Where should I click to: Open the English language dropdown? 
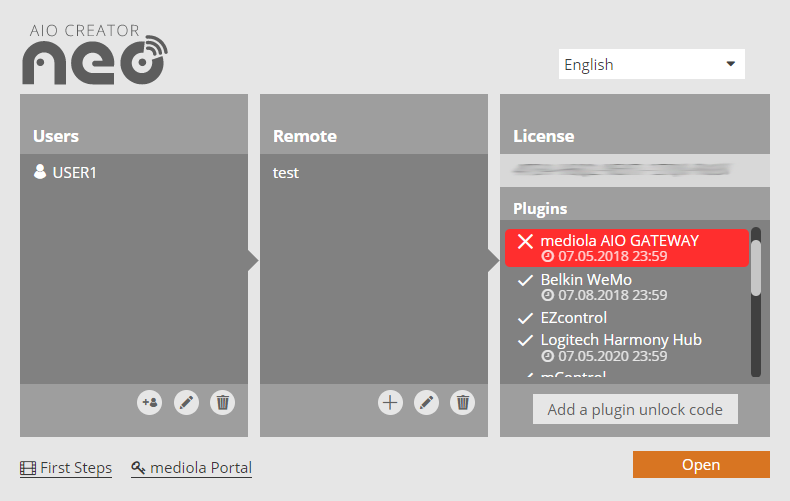coord(651,65)
